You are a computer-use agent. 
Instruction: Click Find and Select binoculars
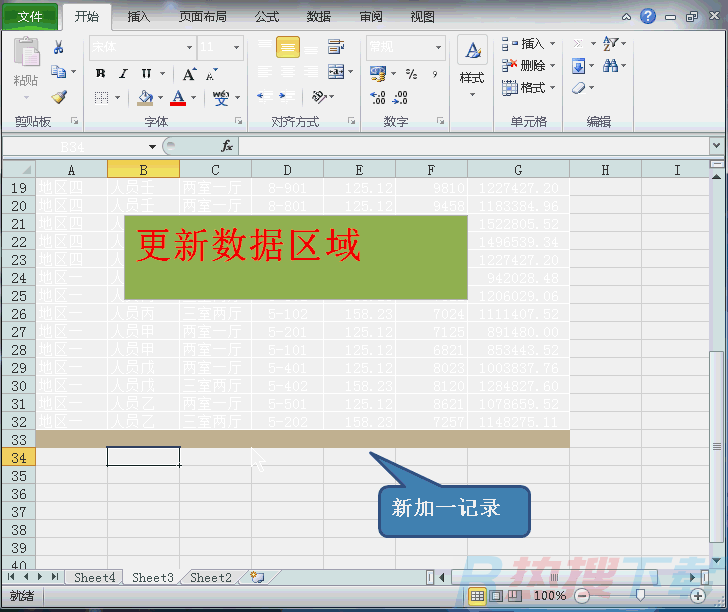[x=611, y=66]
